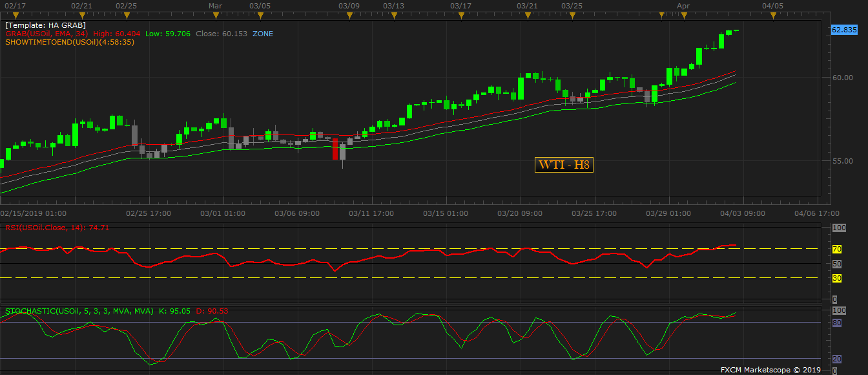
Task: Click the timeline marker below 02/21
Action: coord(81,14)
